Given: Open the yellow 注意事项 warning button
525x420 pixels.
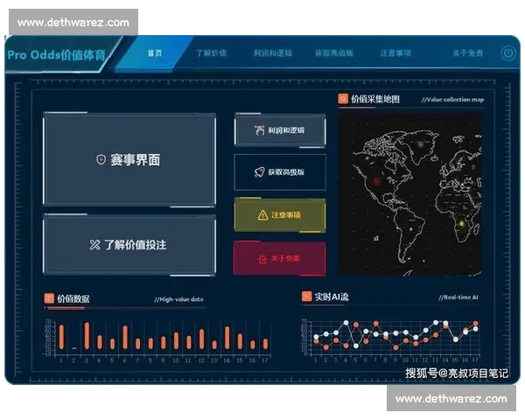Looking at the screenshot, I should point(280,214).
